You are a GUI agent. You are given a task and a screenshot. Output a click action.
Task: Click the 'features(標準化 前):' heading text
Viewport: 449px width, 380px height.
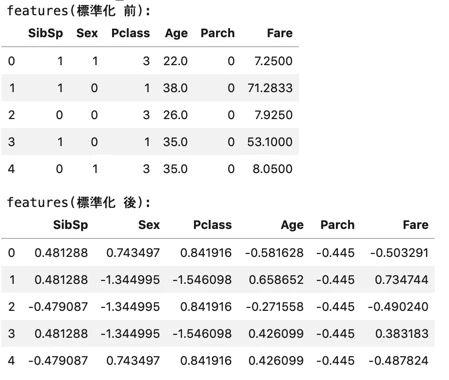tap(79, 11)
